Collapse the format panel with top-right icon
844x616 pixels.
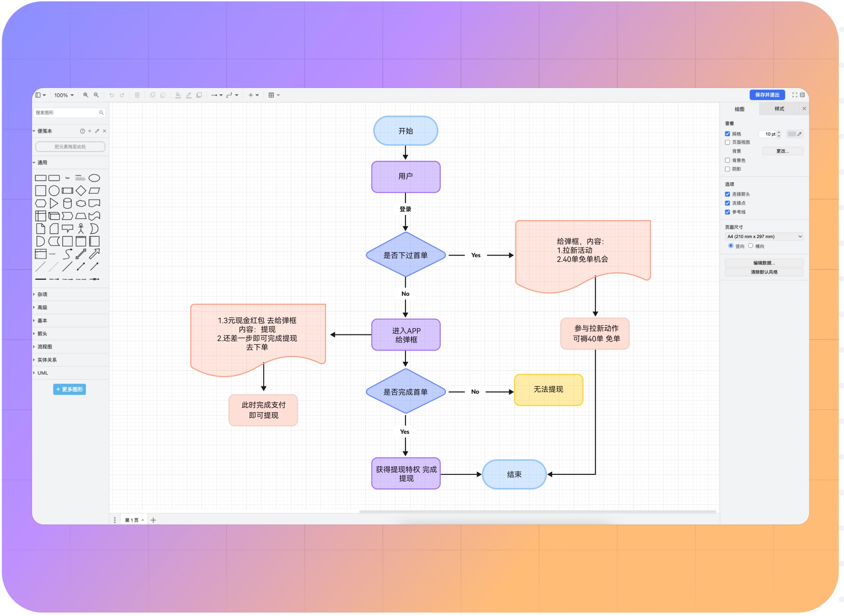(802, 95)
